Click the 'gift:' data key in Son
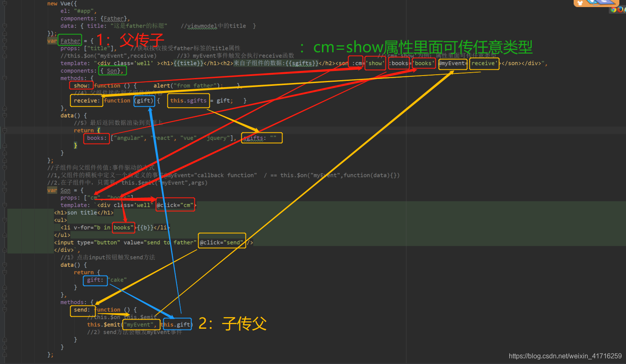 [95, 280]
